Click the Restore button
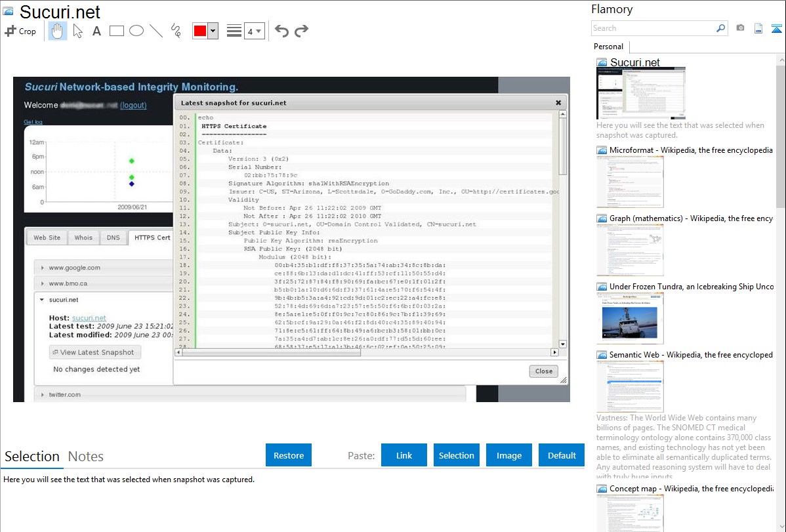The width and height of the screenshot is (786, 532). click(x=289, y=455)
